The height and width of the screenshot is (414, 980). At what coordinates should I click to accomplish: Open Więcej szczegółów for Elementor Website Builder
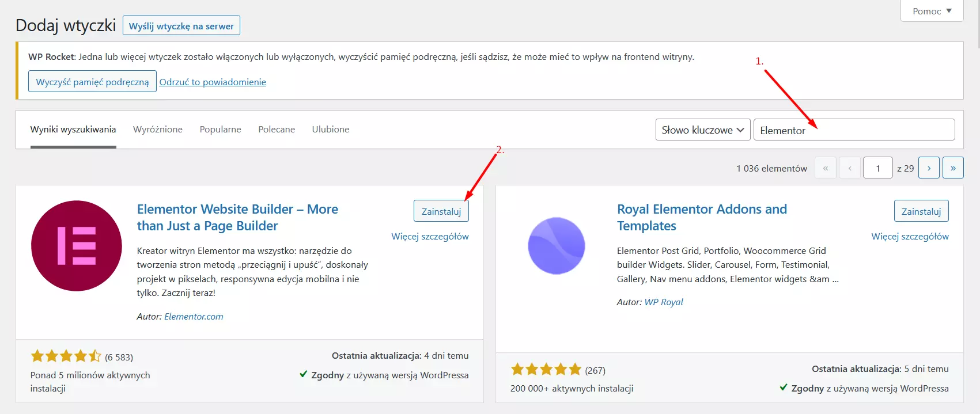pyautogui.click(x=430, y=237)
